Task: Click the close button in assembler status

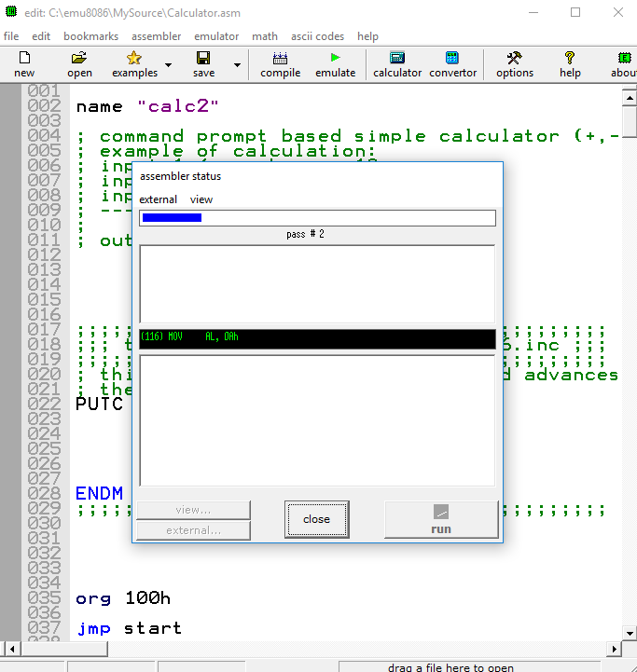Action: coord(316,519)
